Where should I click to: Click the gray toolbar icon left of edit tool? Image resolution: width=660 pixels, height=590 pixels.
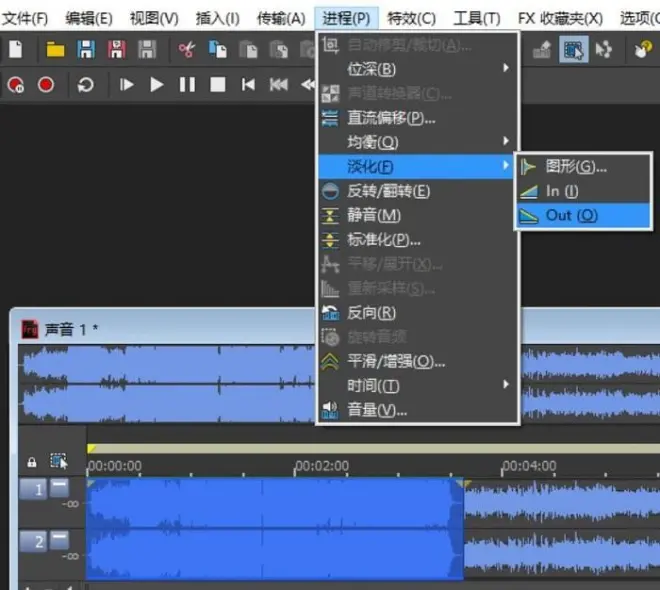542,50
